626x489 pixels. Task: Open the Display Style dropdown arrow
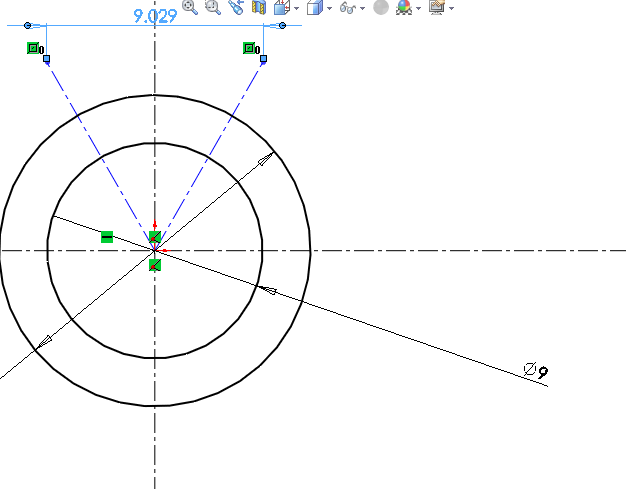(x=329, y=8)
